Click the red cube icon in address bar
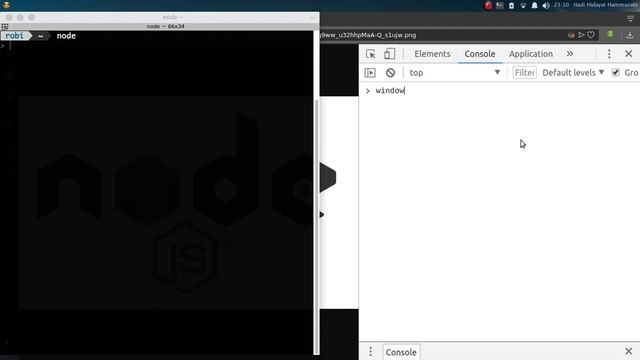 click(571, 35)
